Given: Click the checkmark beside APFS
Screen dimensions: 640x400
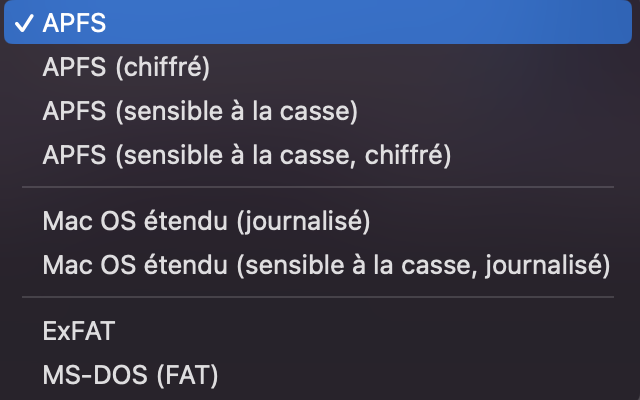Looking at the screenshot, I should point(24,24).
